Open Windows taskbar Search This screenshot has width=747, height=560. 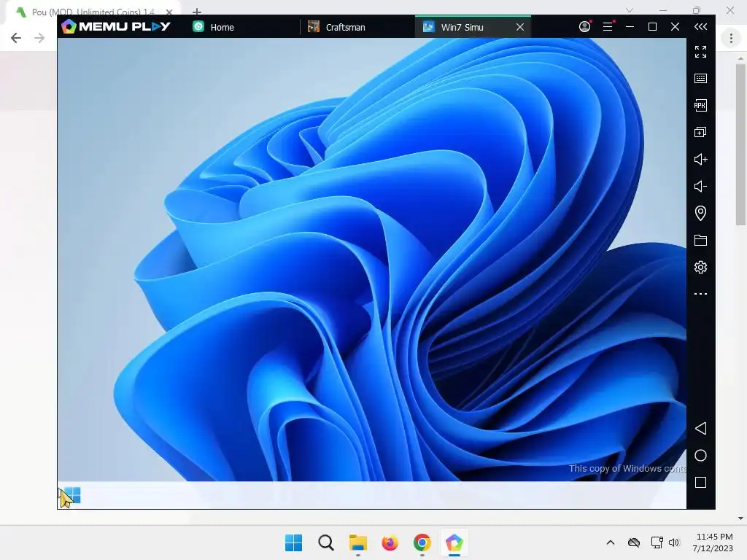point(326,542)
